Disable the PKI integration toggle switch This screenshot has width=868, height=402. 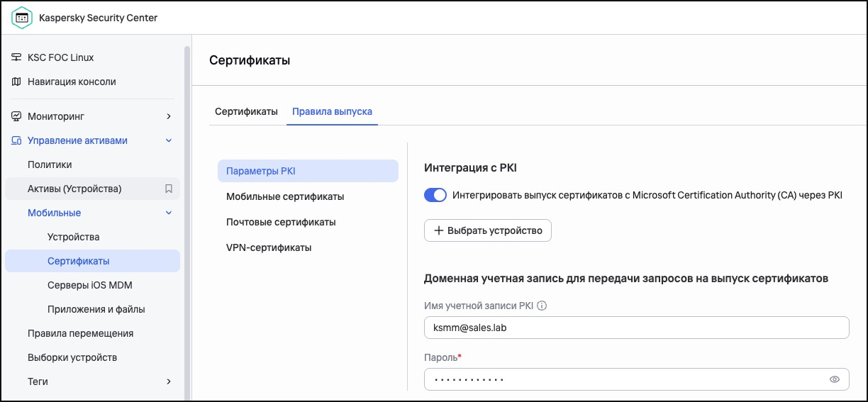(435, 195)
